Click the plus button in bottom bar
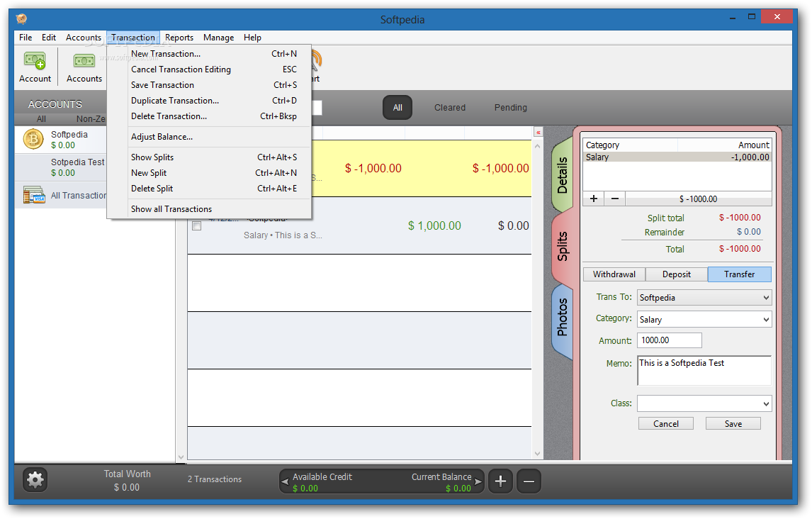This screenshot has height=519, width=812. 500,481
